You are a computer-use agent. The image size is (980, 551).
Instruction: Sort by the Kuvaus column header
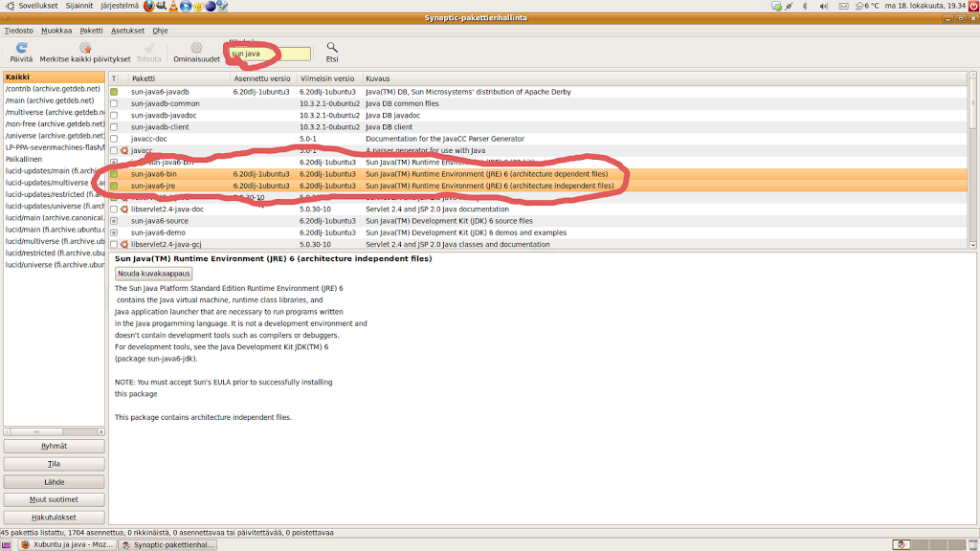[664, 78]
